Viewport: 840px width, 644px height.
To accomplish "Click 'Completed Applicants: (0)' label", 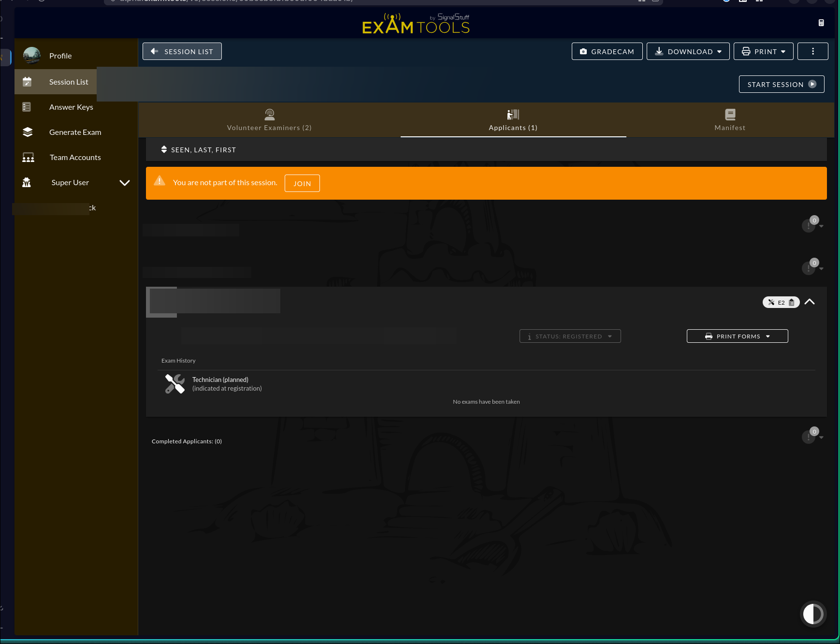I will (187, 441).
